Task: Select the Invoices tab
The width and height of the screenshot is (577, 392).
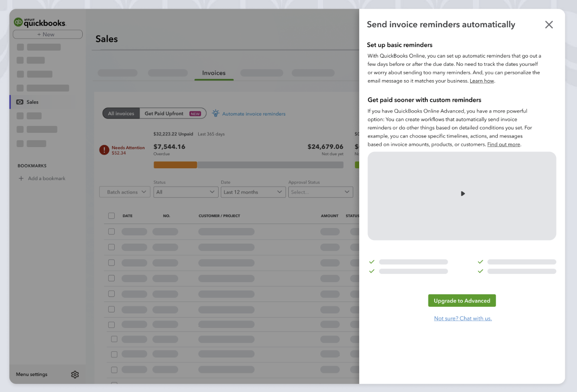Action: 214,73
